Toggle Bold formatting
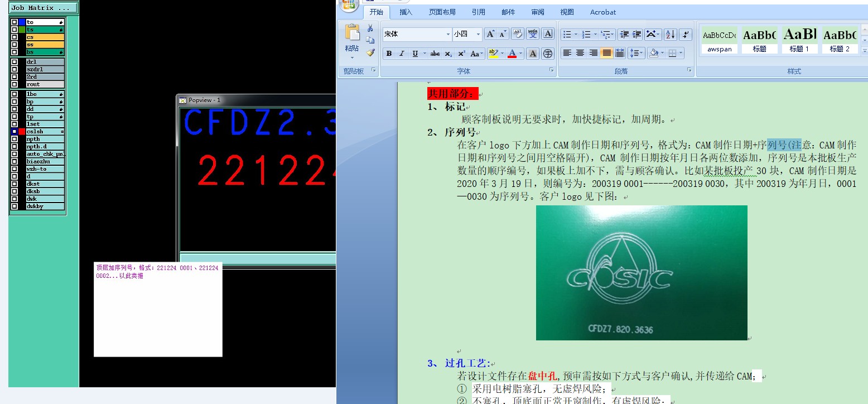868x404 pixels. 389,54
